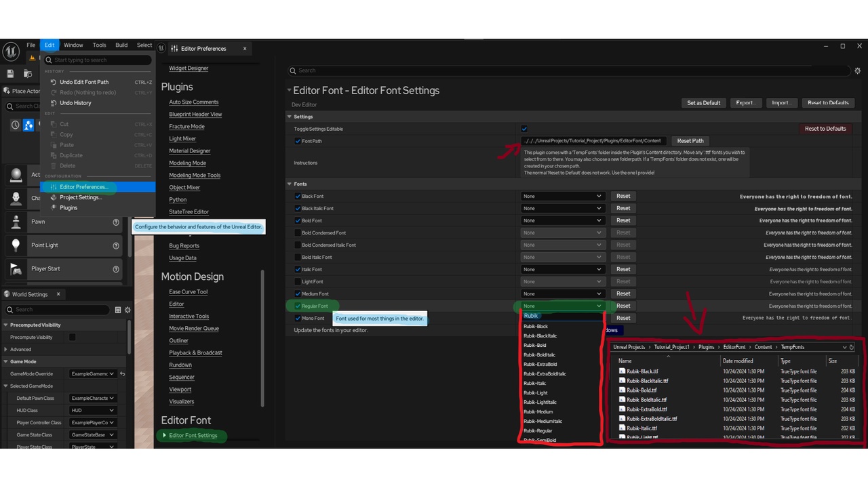Select Rubik-Bold in font dropdown list

[535, 346]
